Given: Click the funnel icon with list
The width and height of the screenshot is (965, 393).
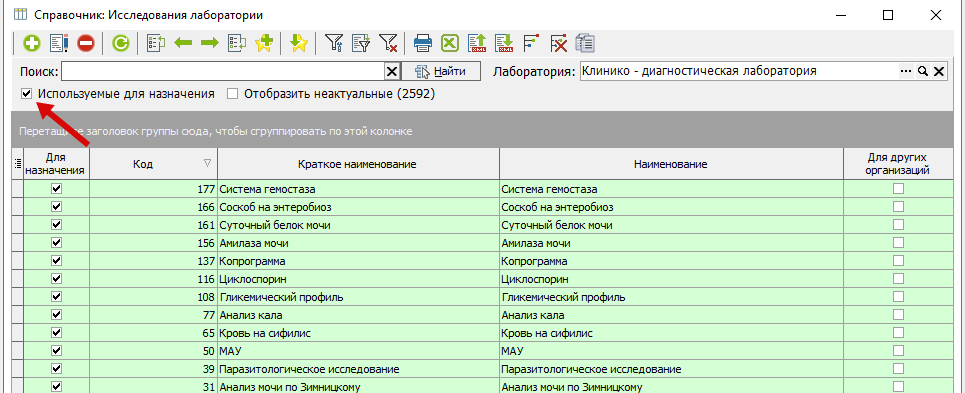Looking at the screenshot, I should point(361,43).
